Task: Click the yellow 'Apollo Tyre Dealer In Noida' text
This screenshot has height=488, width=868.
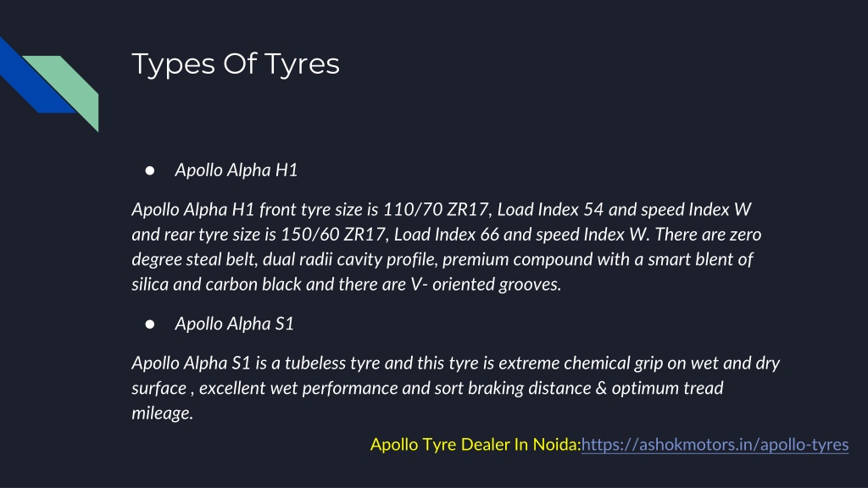Action: [x=475, y=444]
